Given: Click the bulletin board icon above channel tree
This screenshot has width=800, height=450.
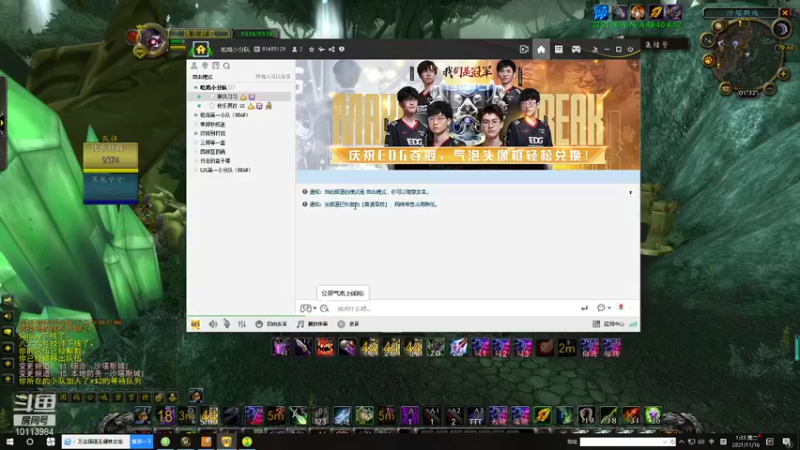Looking at the screenshot, I should coord(215,66).
